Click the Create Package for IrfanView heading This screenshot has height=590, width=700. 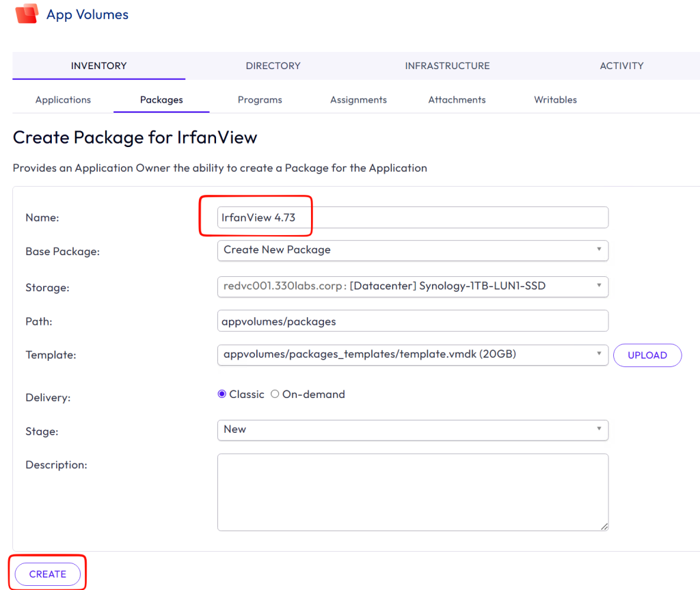pos(135,137)
